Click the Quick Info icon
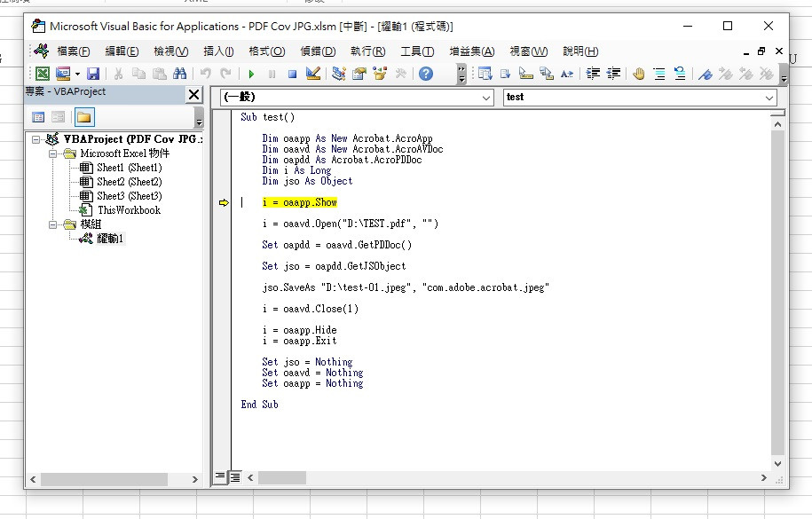 click(525, 74)
